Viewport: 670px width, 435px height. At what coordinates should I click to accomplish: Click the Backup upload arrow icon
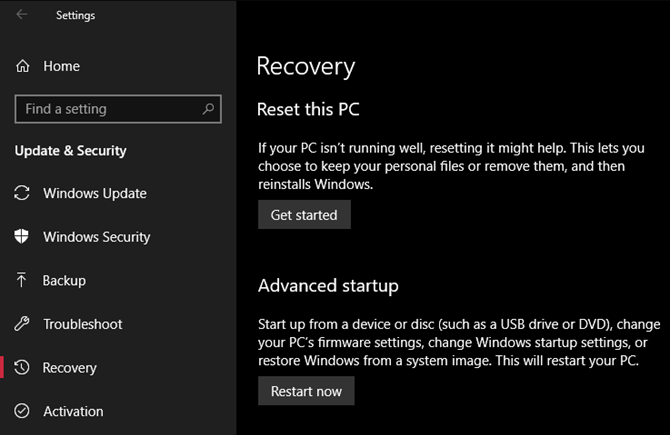(22, 281)
